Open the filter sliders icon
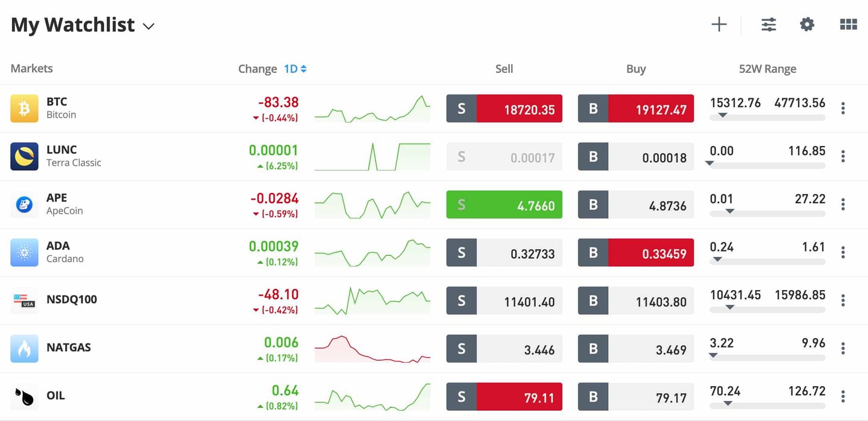This screenshot has height=421, width=868. click(768, 24)
